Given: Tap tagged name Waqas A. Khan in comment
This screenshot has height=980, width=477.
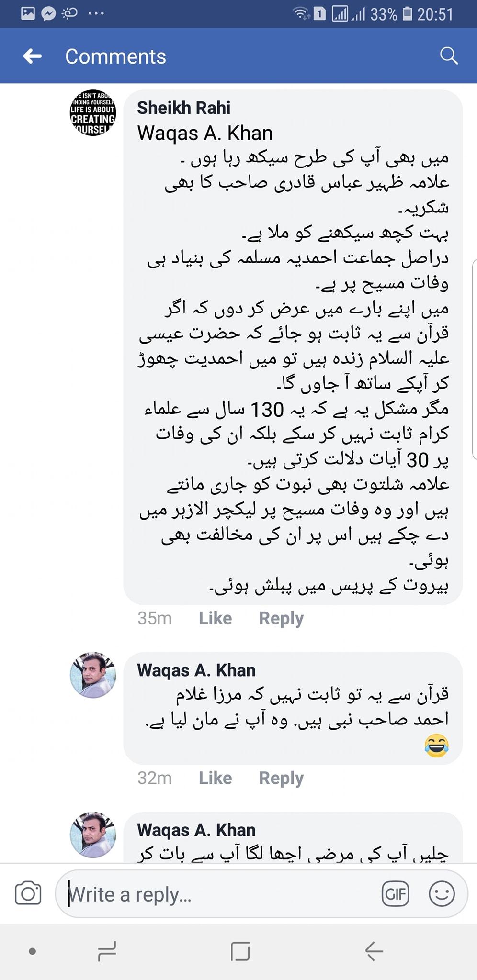Looking at the screenshot, I should [x=205, y=133].
